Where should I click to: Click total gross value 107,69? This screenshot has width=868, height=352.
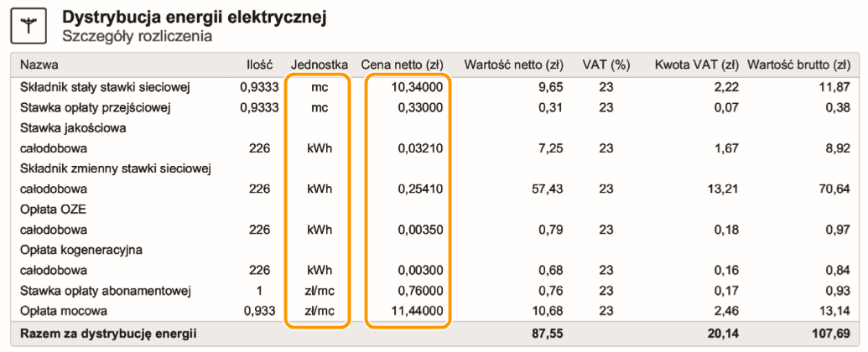click(x=829, y=334)
